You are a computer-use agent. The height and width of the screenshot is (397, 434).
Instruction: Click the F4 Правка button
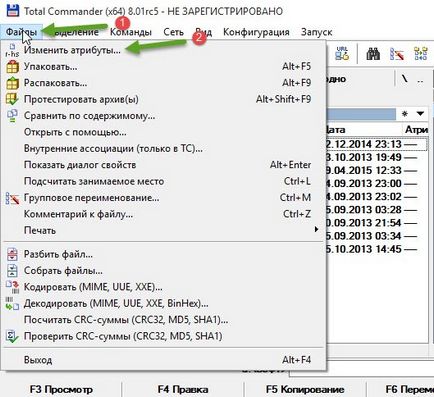pos(183,389)
